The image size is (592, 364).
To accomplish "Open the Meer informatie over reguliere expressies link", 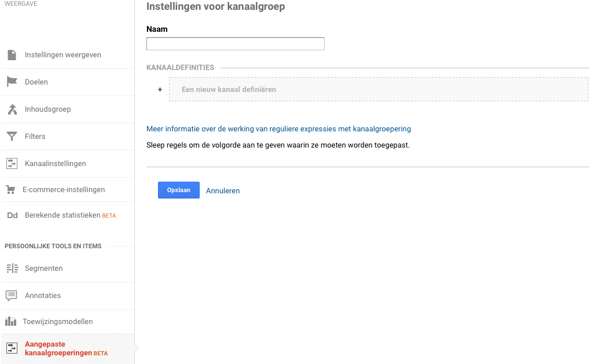I will pyautogui.click(x=278, y=129).
